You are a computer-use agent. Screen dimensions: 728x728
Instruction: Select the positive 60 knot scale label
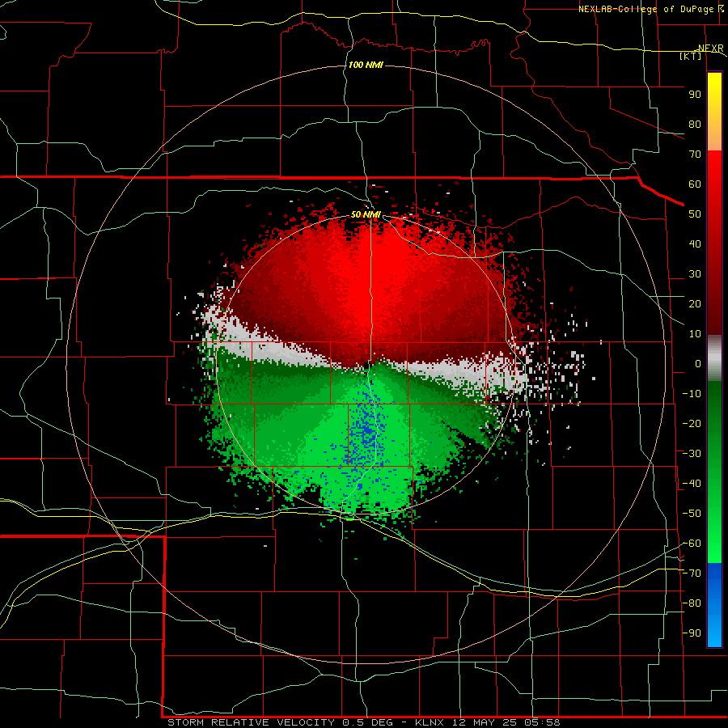pyautogui.click(x=695, y=184)
